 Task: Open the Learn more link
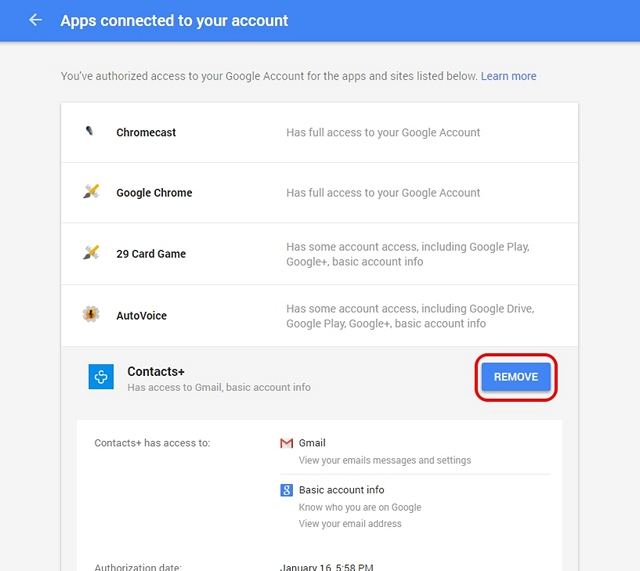coord(509,76)
